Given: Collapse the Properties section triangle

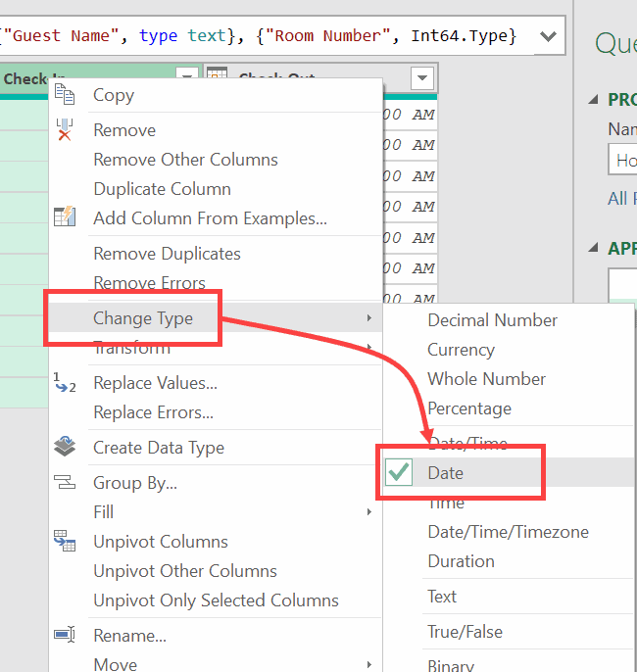Looking at the screenshot, I should [x=593, y=100].
